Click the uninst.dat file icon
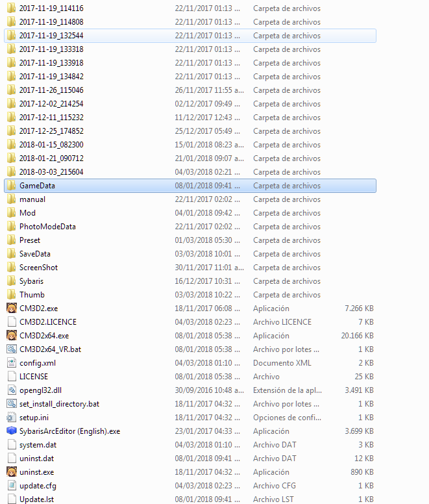Screen dimensions: 429x504 (x=12, y=459)
